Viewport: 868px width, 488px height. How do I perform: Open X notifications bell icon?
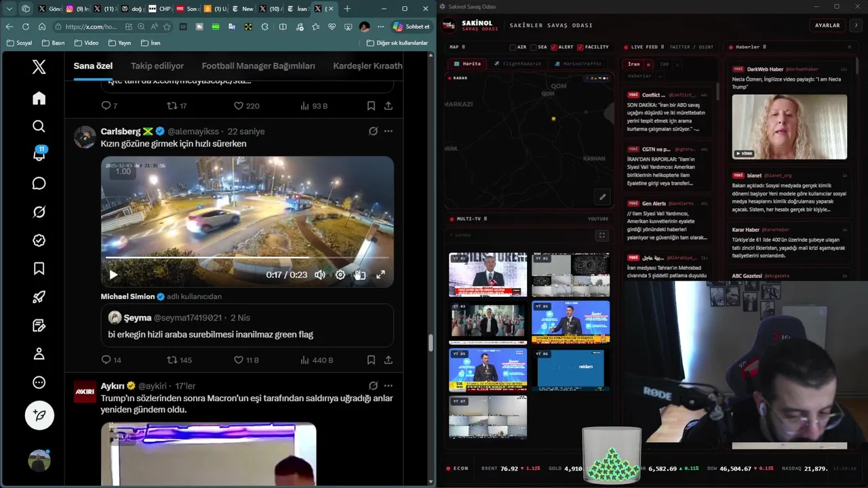pyautogui.click(x=39, y=155)
